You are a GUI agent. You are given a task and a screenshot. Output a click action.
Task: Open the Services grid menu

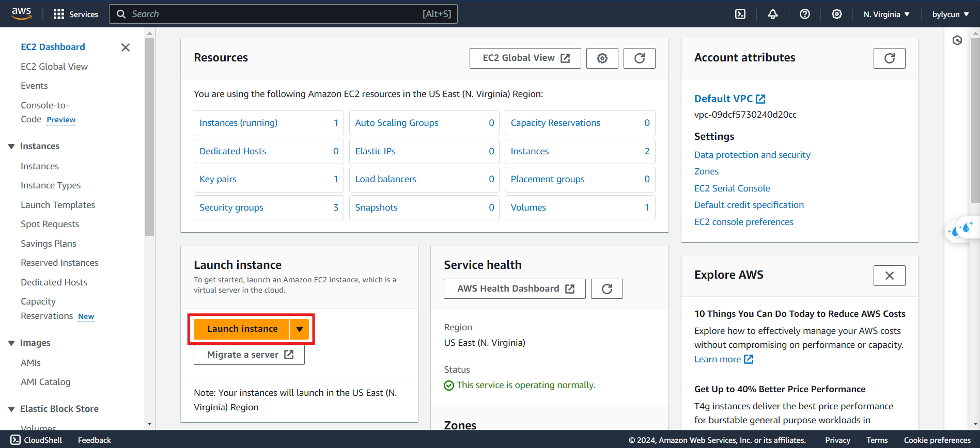tap(76, 14)
